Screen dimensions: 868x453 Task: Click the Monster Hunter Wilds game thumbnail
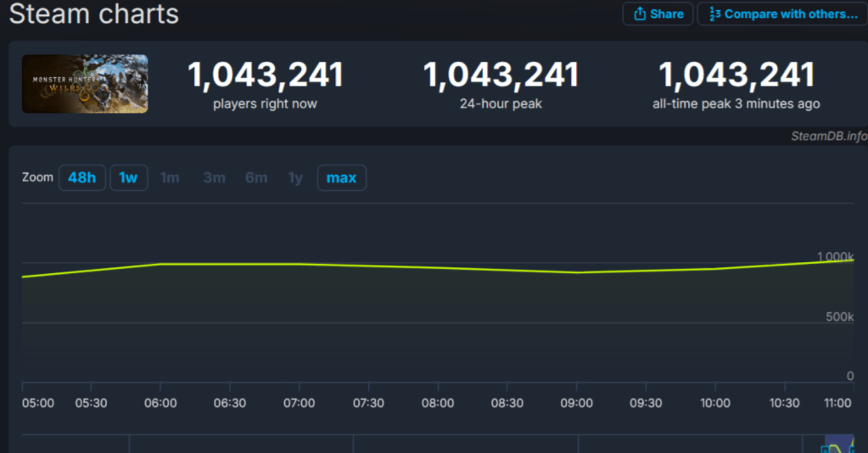(x=85, y=84)
